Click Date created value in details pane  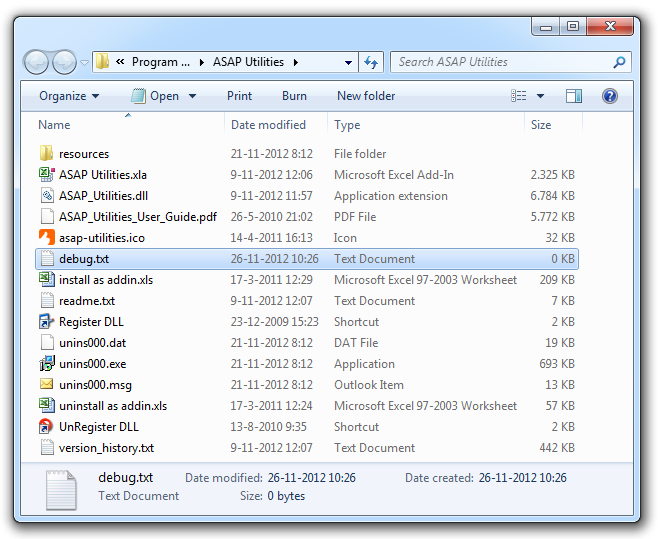pyautogui.click(x=522, y=478)
